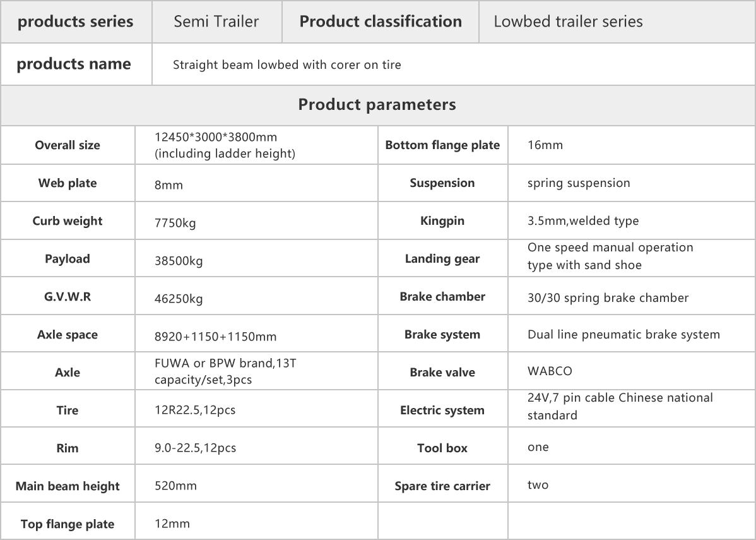Click the 'products series' header cell
The width and height of the screenshot is (756, 540).
click(x=76, y=21)
